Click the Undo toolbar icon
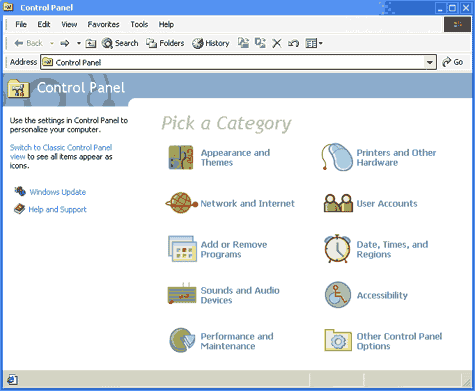Viewport: 475px width, 391px height. click(293, 43)
